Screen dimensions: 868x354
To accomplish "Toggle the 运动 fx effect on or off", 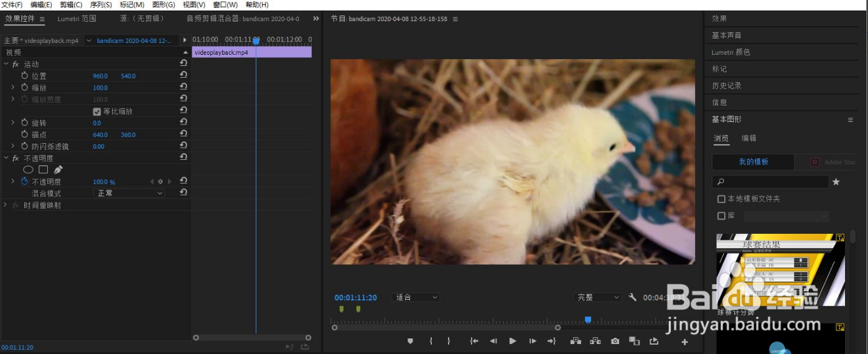I will (16, 64).
